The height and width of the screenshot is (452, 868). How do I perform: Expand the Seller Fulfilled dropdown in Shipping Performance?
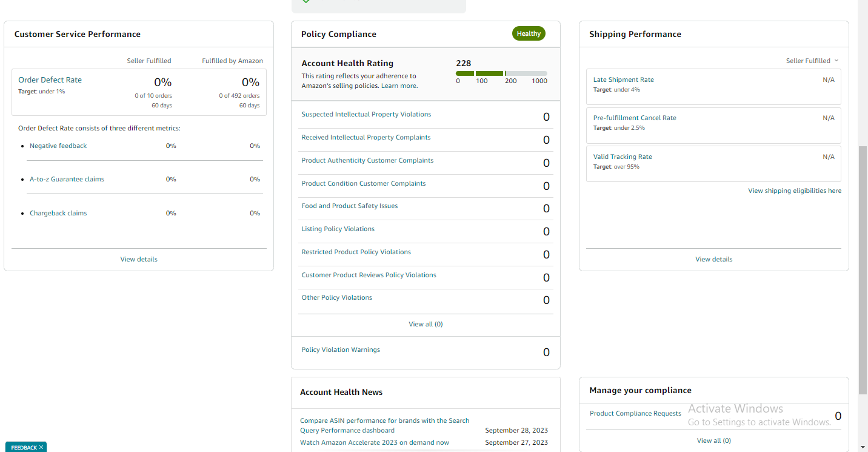tap(812, 61)
